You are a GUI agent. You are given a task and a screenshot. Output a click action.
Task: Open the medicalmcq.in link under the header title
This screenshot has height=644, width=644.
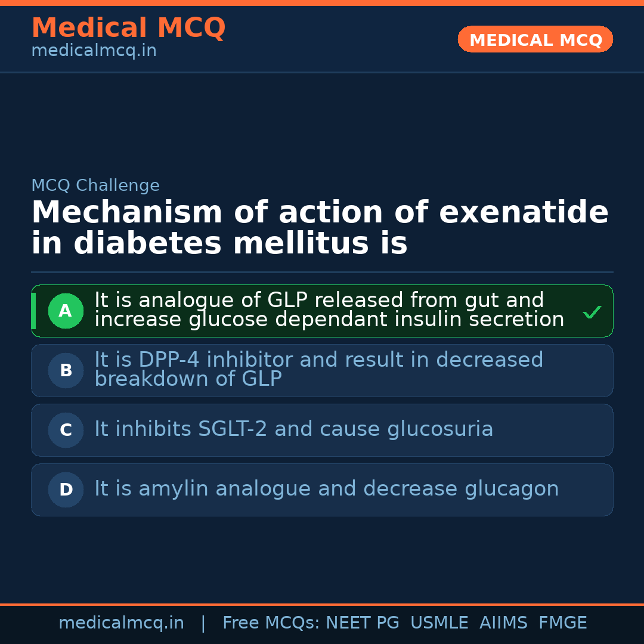[94, 51]
